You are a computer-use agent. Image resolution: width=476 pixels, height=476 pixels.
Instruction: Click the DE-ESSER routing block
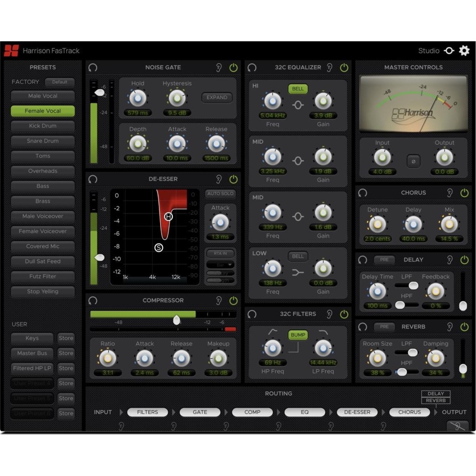click(x=357, y=413)
